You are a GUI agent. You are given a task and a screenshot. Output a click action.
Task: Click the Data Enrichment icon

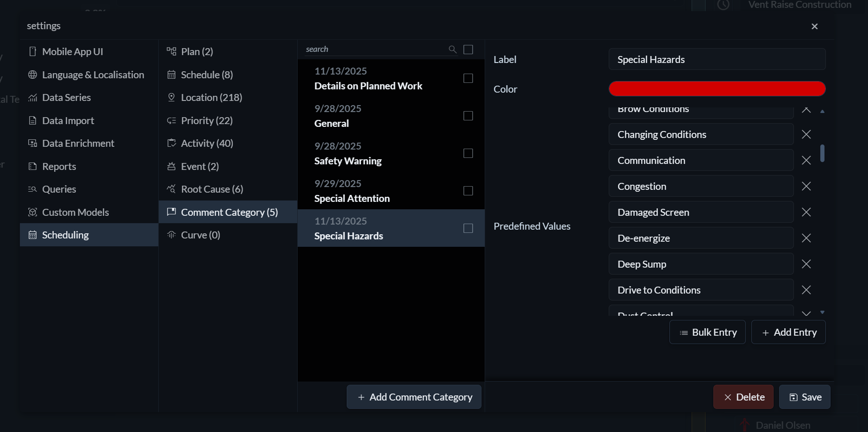tap(32, 143)
